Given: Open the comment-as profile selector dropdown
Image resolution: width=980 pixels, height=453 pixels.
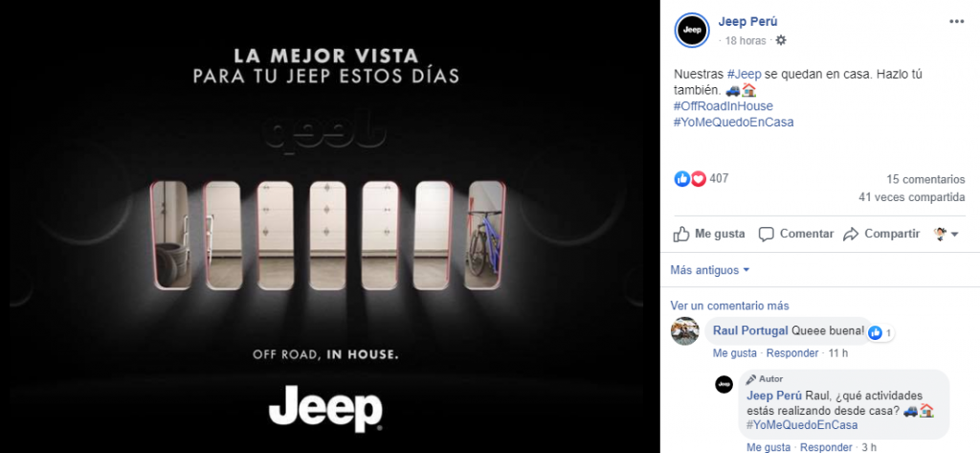Looking at the screenshot, I should pos(947,234).
